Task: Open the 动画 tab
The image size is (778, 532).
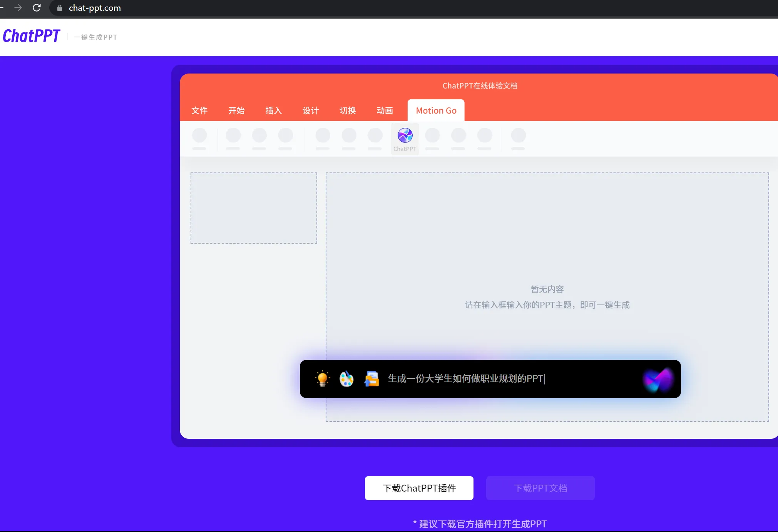Action: (385, 110)
